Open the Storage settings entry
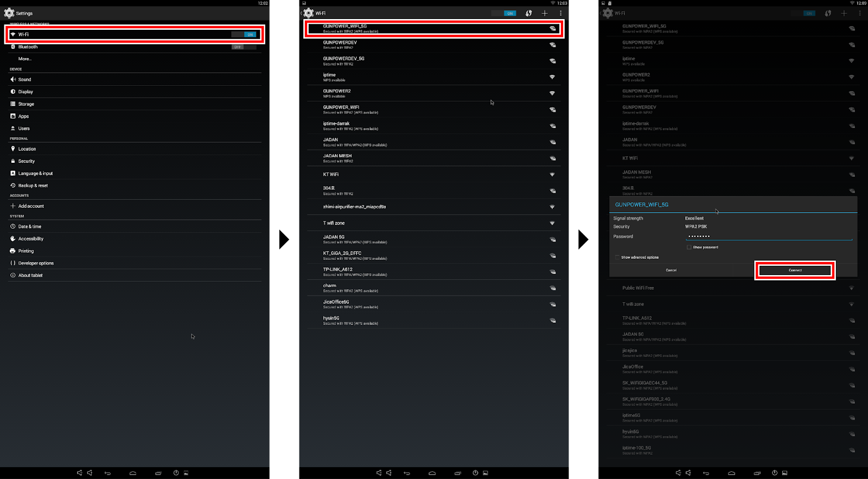 (135, 104)
